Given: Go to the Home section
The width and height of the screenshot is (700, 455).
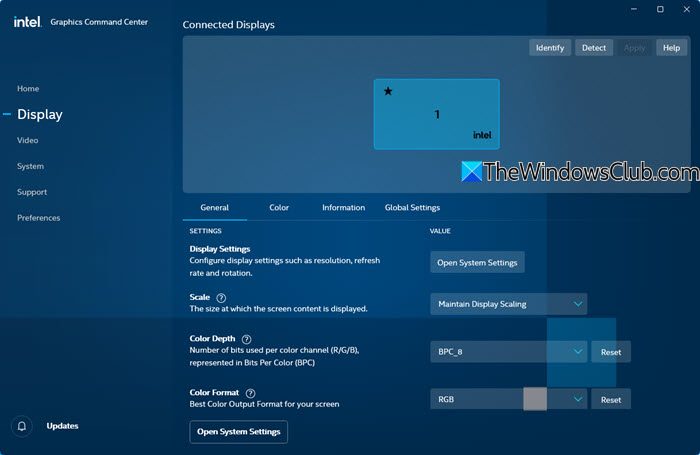Looking at the screenshot, I should 28,88.
